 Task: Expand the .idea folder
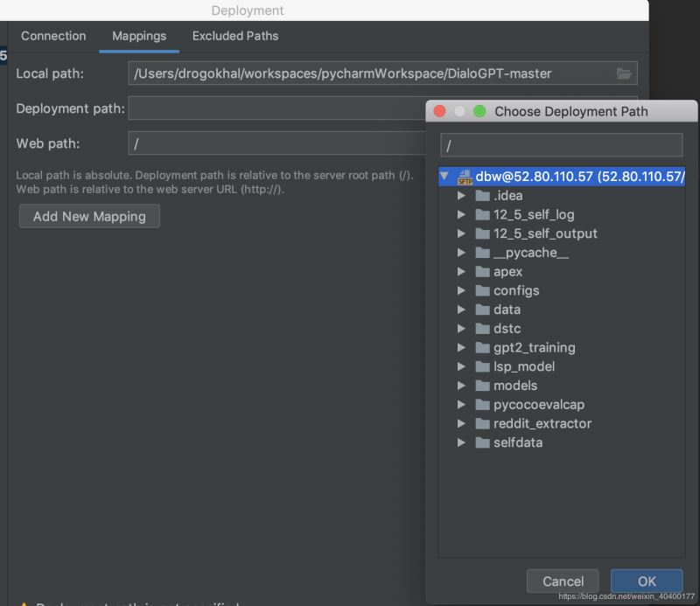pyautogui.click(x=463, y=195)
